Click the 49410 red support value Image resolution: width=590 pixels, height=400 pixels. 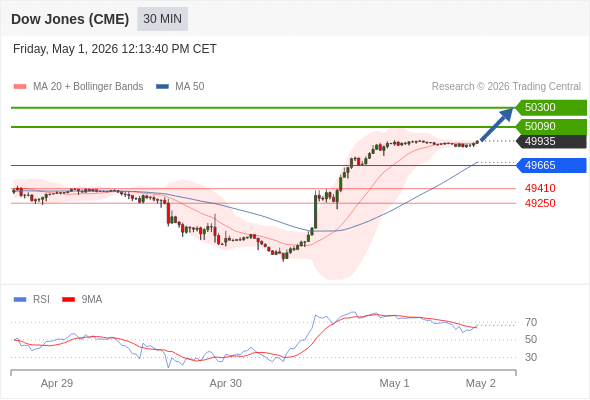pyautogui.click(x=540, y=188)
